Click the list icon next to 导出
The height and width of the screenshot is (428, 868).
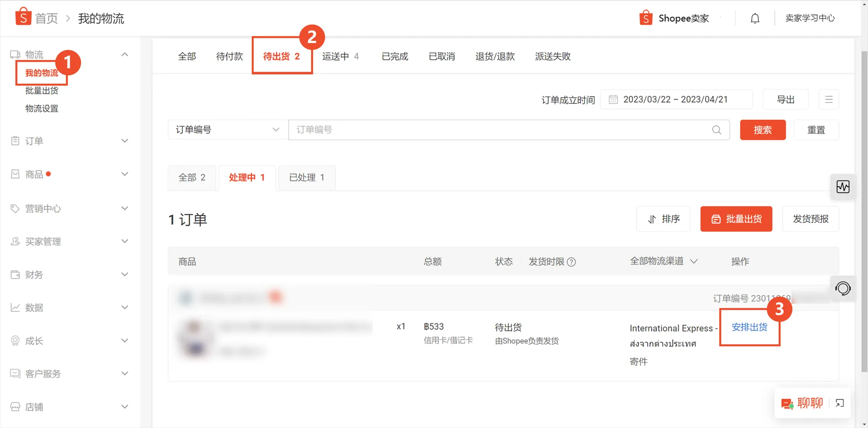[829, 99]
